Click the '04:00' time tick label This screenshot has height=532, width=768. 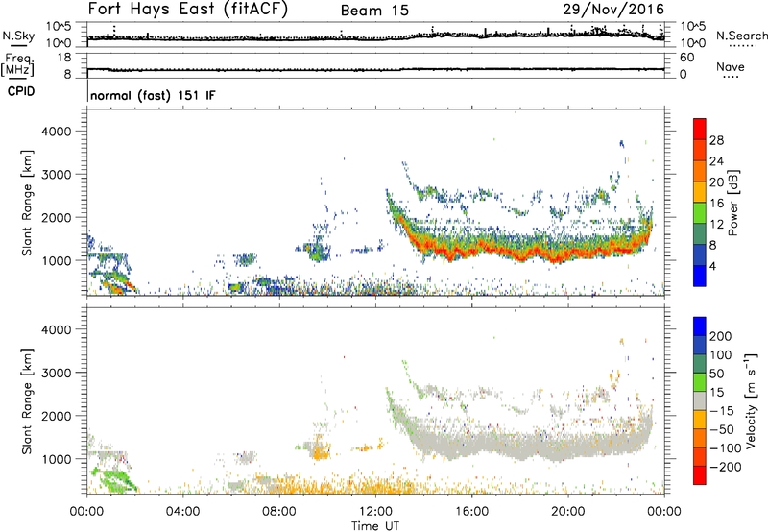(182, 512)
